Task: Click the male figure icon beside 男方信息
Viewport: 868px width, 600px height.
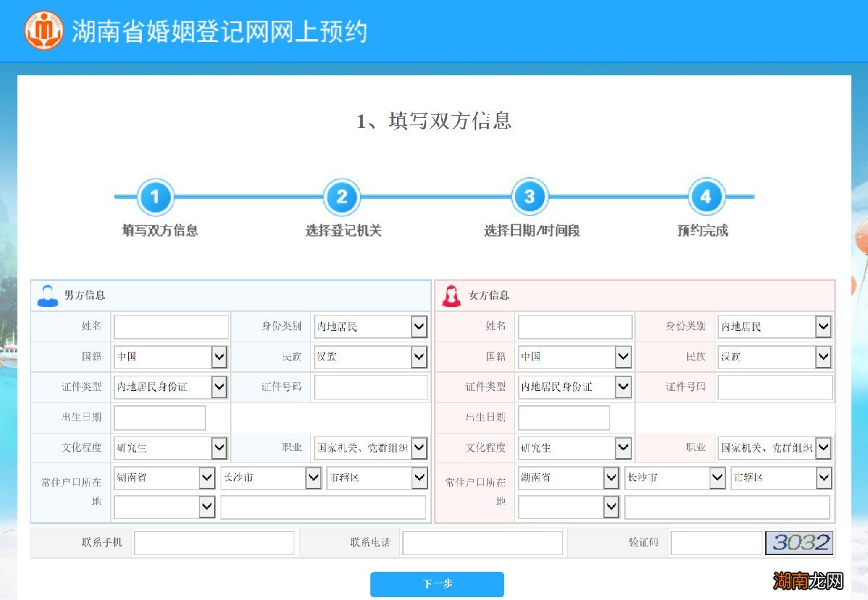Action: tap(46, 294)
